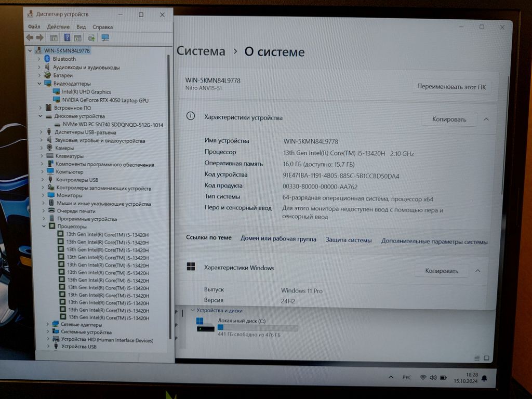This screenshot has height=399, width=532.
Task: Collapse the Характеристики устройства section chevron
Action: 486,119
